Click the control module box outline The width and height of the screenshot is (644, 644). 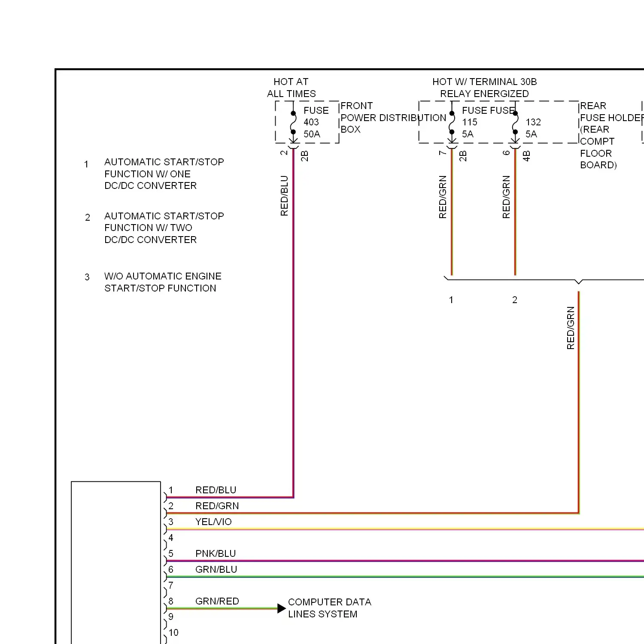click(116, 562)
